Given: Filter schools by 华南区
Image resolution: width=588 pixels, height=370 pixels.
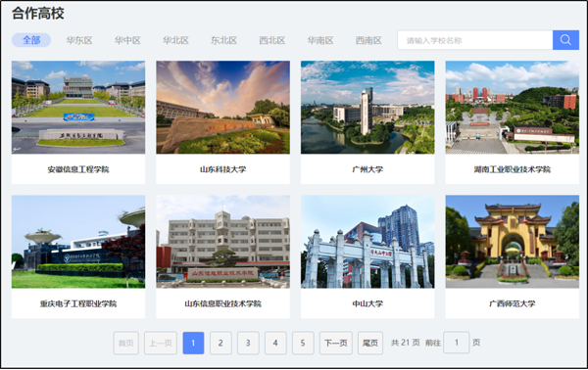Looking at the screenshot, I should tap(320, 40).
